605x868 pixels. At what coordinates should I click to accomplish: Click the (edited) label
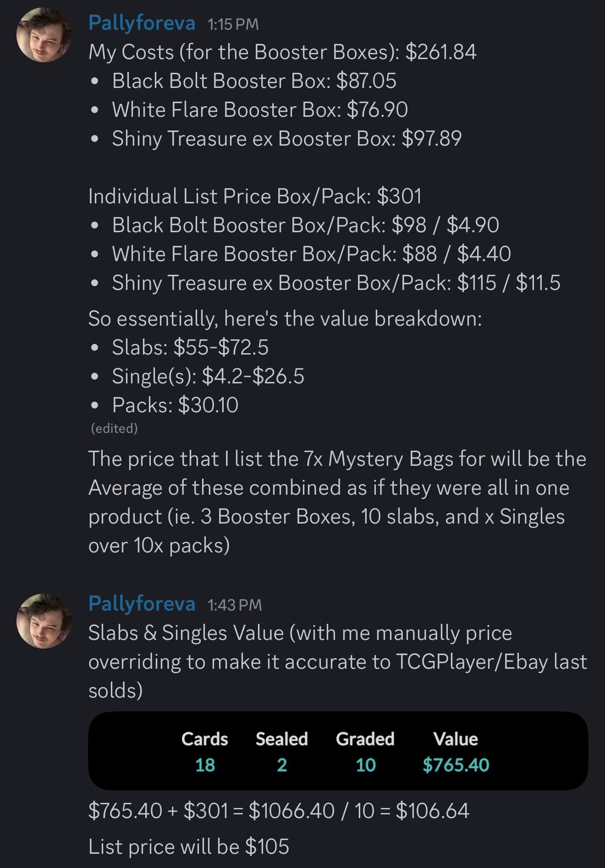[x=114, y=428]
